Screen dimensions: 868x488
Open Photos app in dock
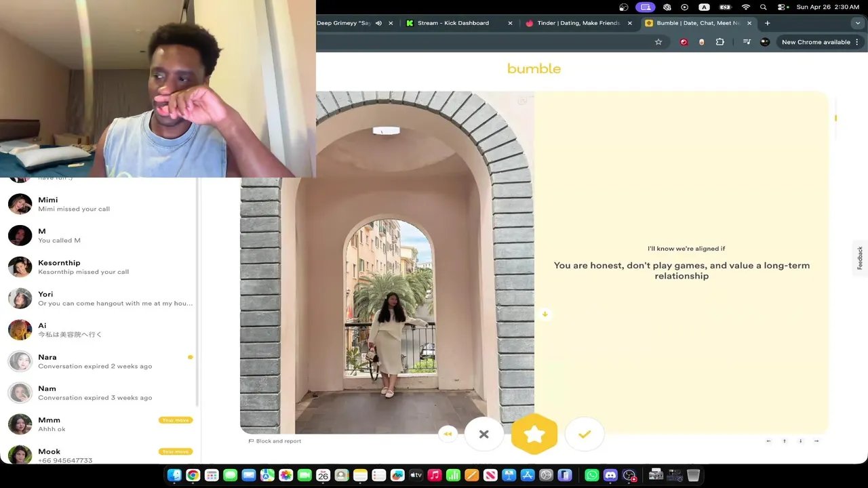(x=285, y=475)
